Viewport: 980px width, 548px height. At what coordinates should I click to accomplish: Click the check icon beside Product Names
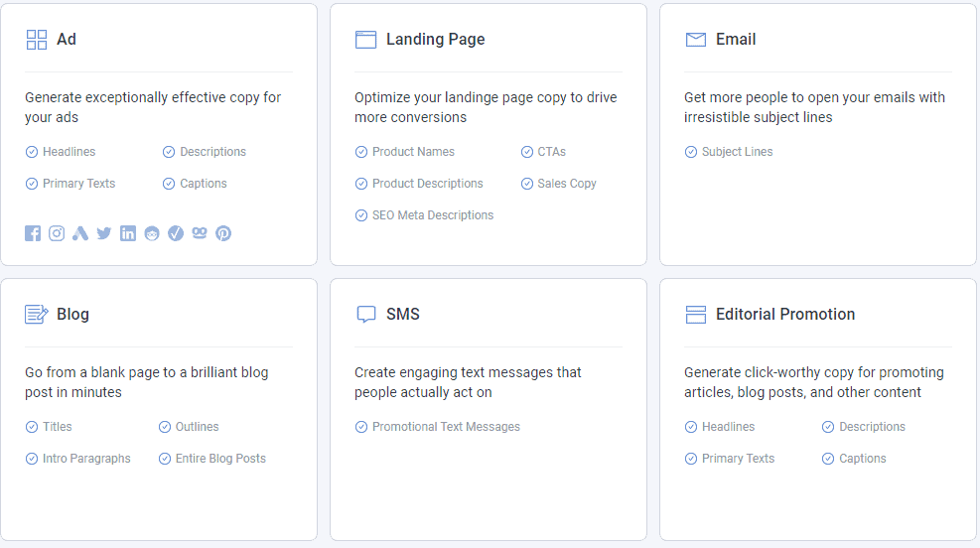click(x=361, y=152)
